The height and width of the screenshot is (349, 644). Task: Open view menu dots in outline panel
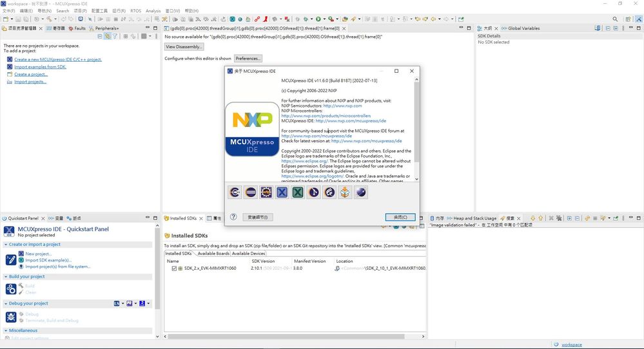[623, 28]
